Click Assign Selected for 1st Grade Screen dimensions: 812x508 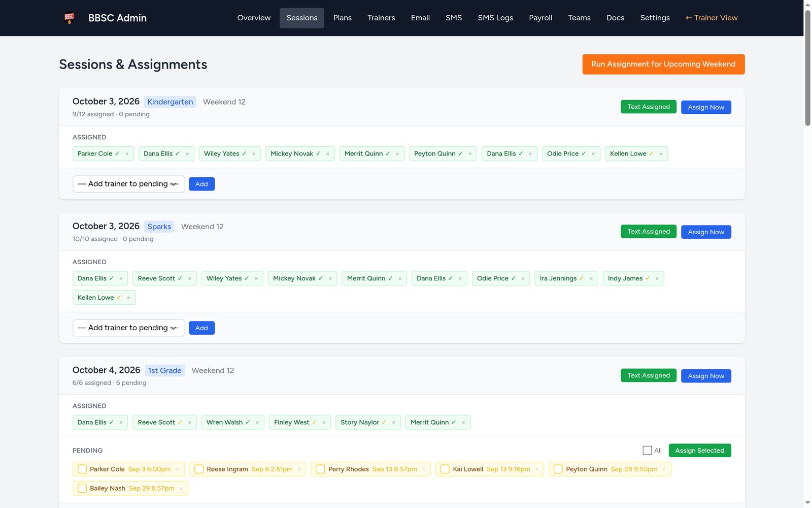tap(700, 451)
